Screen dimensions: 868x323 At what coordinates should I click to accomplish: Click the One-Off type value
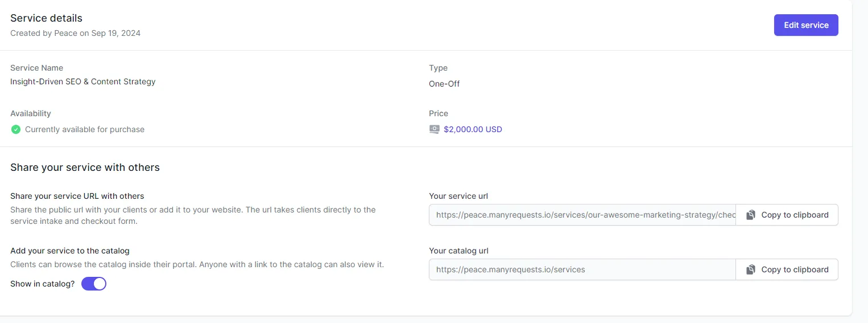pyautogui.click(x=444, y=84)
